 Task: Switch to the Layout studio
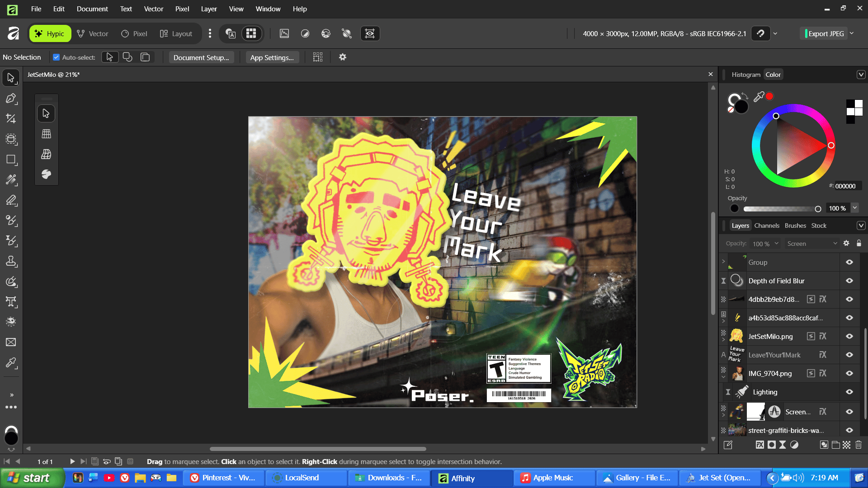(x=176, y=33)
